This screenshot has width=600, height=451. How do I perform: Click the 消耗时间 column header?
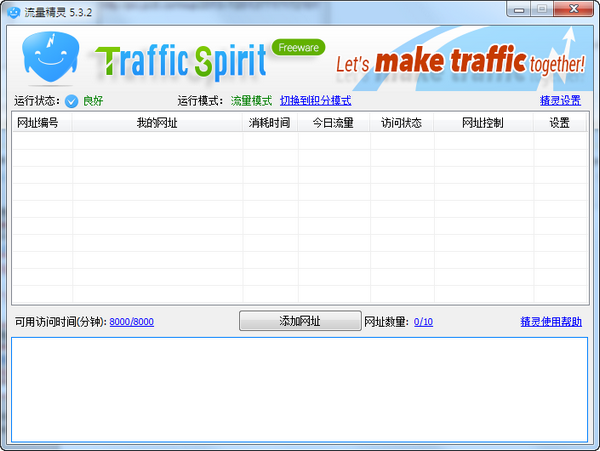[270, 123]
